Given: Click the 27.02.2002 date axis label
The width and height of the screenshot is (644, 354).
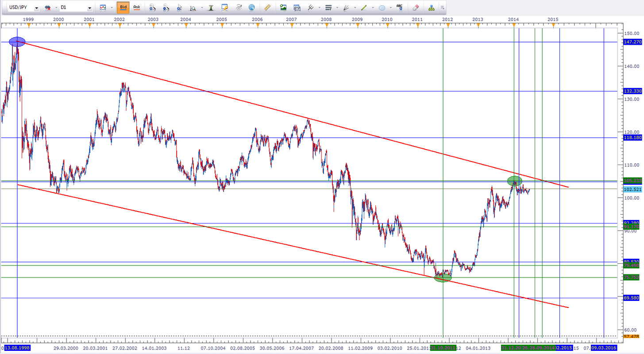Looking at the screenshot, I should coord(125,348).
